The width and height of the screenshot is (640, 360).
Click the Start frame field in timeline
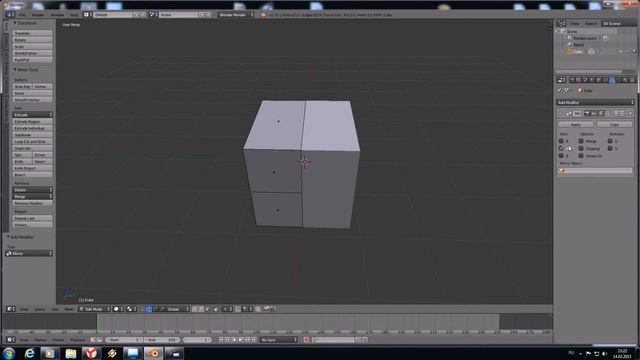click(124, 340)
